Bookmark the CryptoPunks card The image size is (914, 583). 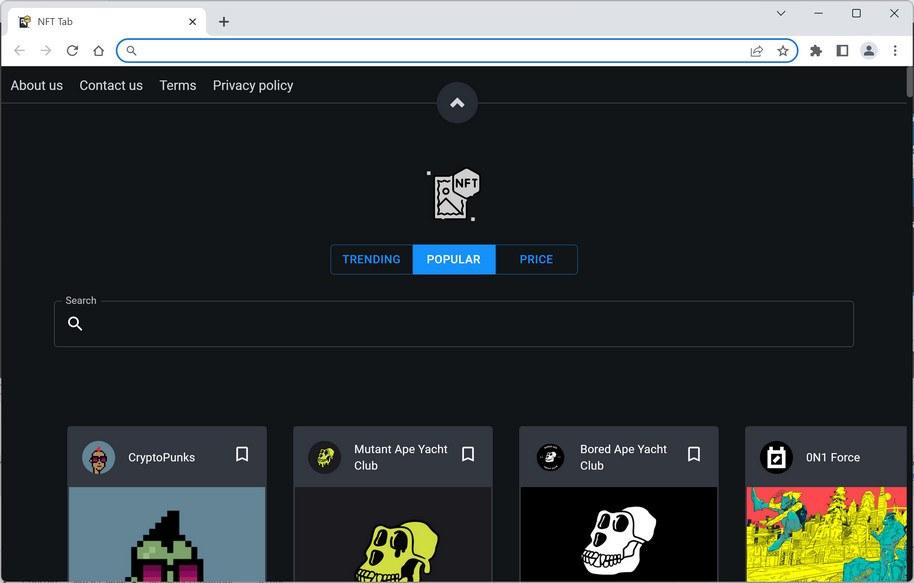click(242, 454)
